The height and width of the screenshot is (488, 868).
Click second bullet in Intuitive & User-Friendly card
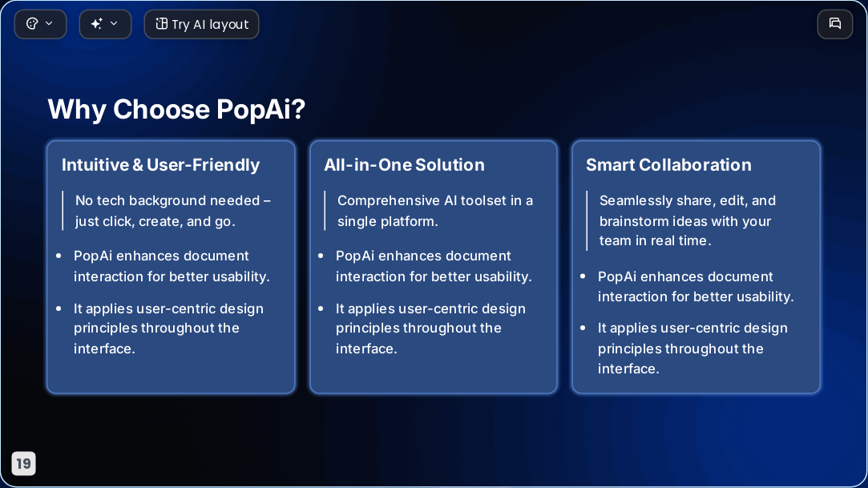pyautogui.click(x=169, y=329)
